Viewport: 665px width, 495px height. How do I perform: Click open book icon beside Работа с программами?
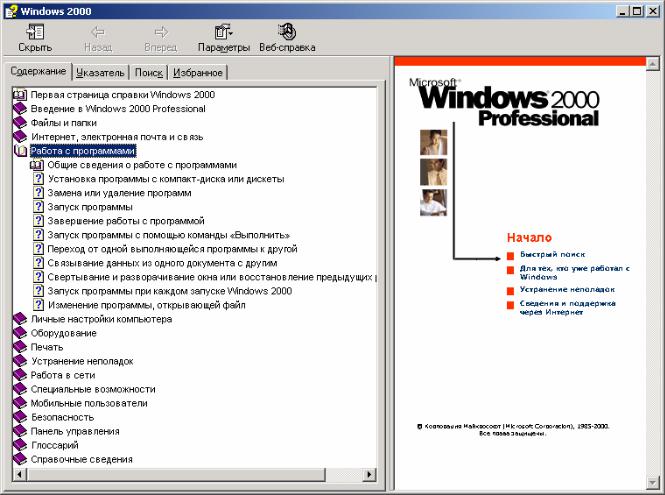pos(20,151)
